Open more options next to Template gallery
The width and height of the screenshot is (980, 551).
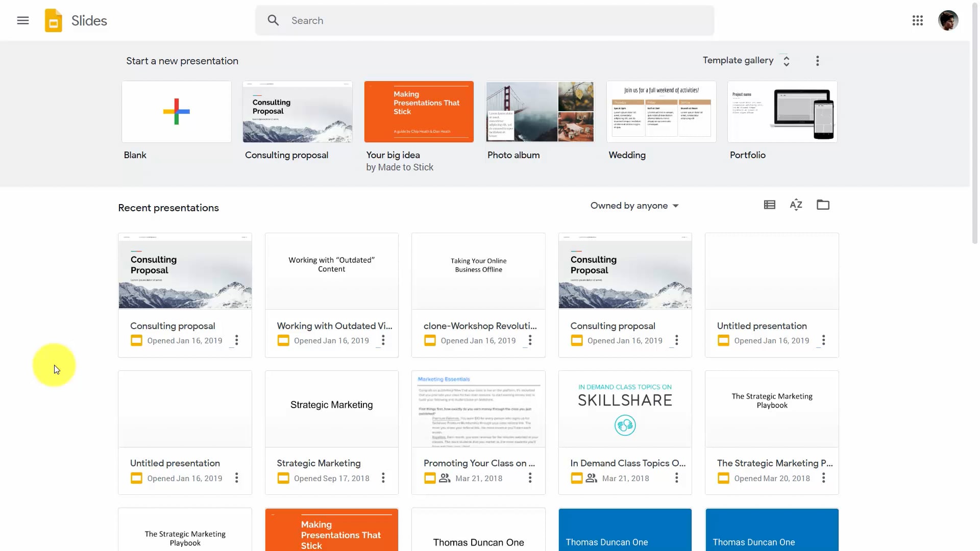click(817, 61)
